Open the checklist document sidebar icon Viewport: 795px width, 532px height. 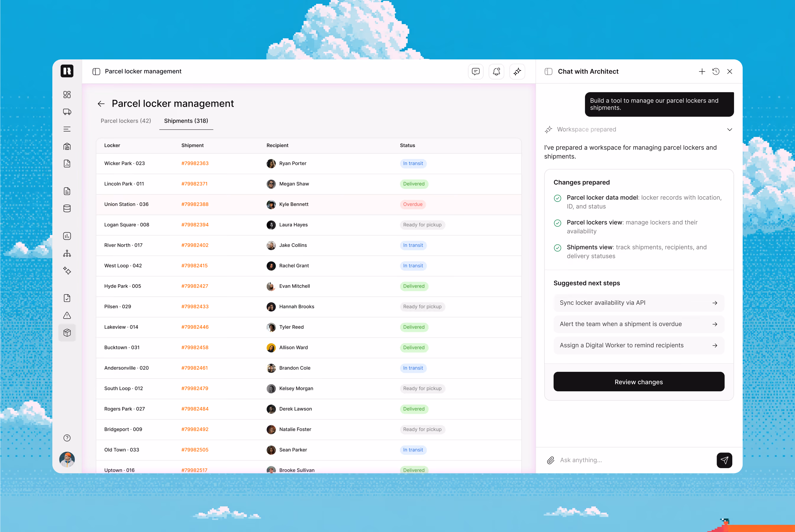pyautogui.click(x=67, y=298)
